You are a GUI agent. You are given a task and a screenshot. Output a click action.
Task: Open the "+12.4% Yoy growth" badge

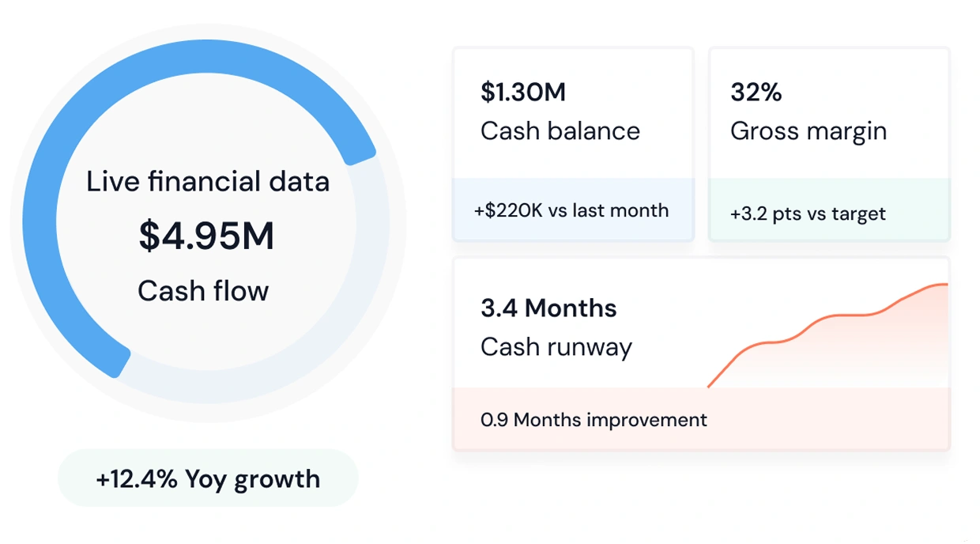[208, 478]
